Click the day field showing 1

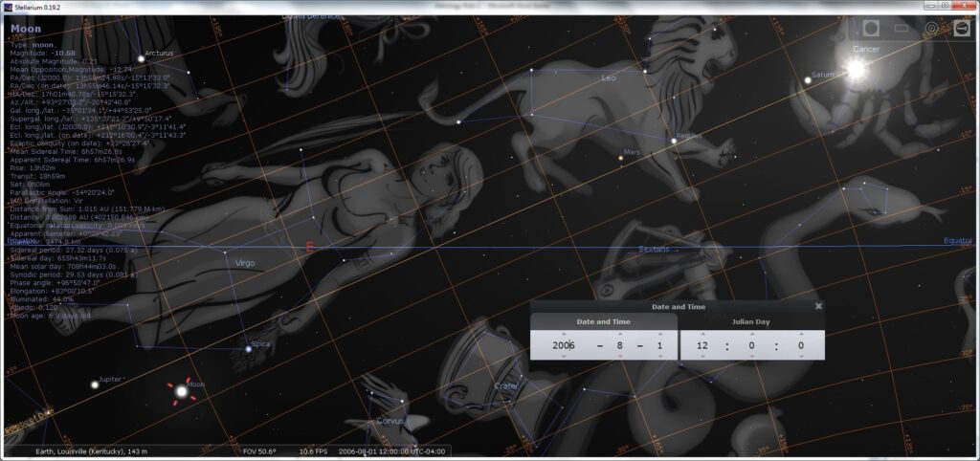(659, 345)
